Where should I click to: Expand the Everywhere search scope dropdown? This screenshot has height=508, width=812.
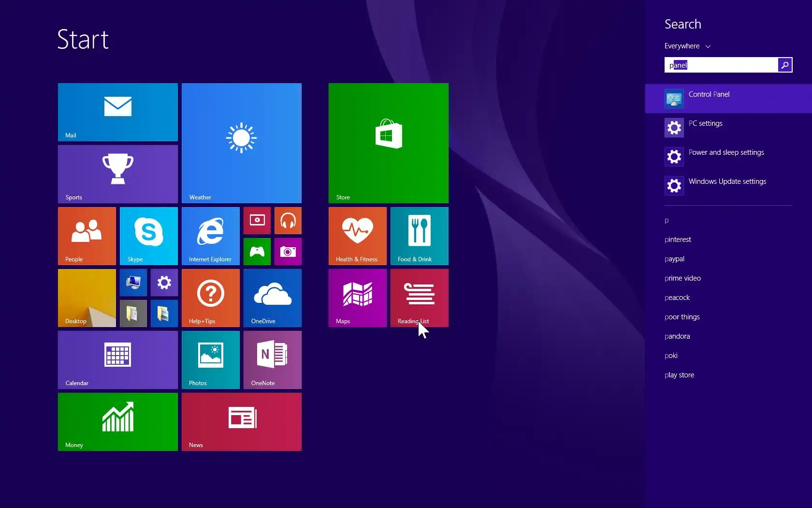click(x=687, y=46)
